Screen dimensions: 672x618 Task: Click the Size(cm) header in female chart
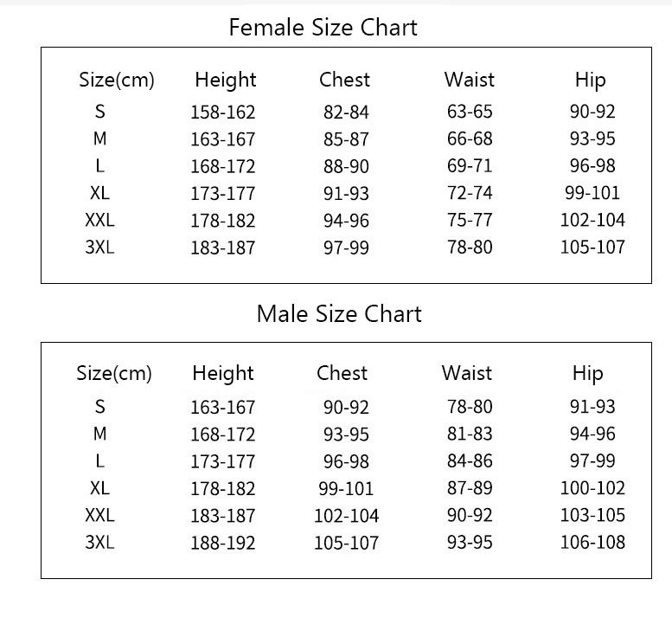point(116,80)
